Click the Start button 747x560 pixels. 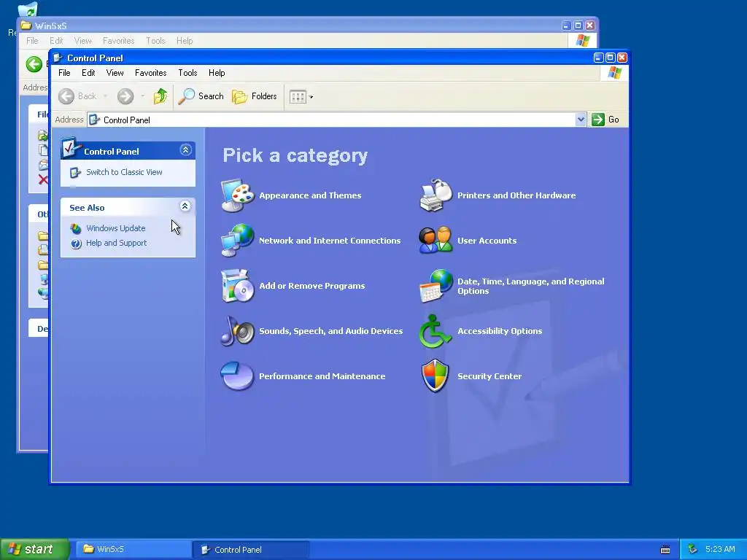pos(35,549)
